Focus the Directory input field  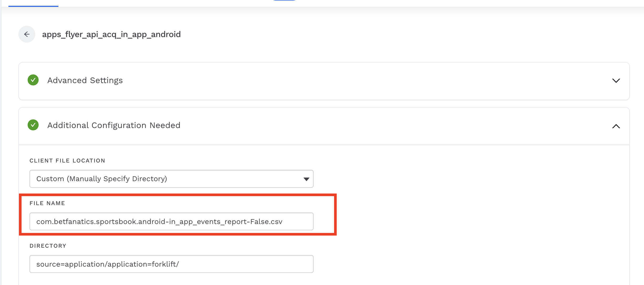(171, 264)
